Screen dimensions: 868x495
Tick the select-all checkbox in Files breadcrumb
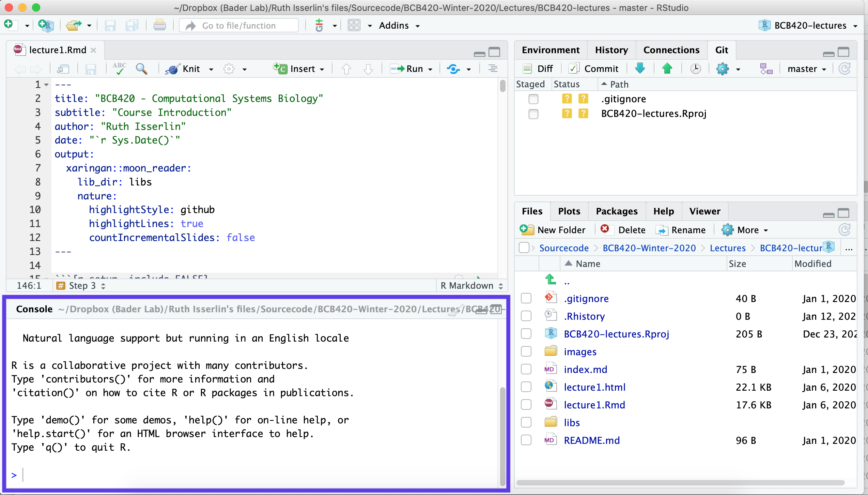[524, 247]
